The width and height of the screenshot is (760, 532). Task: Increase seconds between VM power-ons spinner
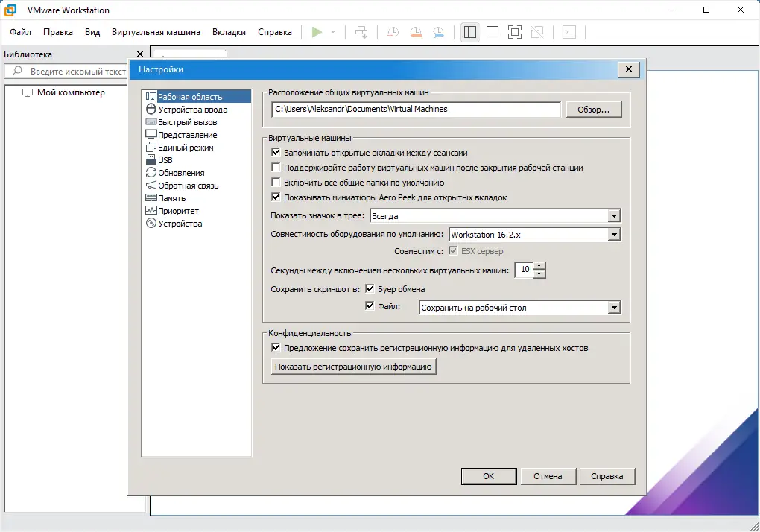(539, 265)
